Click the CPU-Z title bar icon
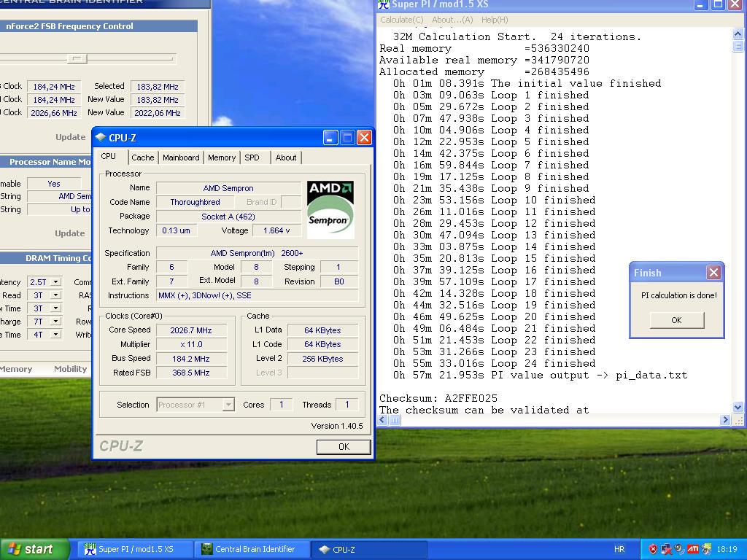 101,138
